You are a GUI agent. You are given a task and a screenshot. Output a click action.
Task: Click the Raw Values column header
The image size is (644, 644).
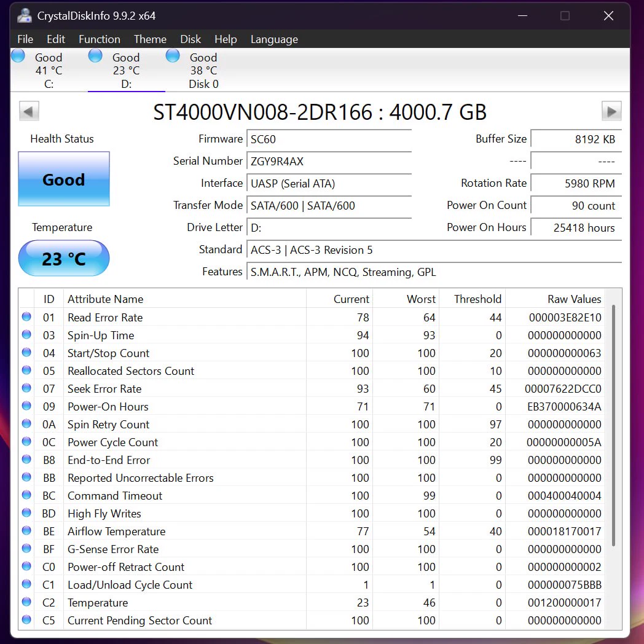556,299
